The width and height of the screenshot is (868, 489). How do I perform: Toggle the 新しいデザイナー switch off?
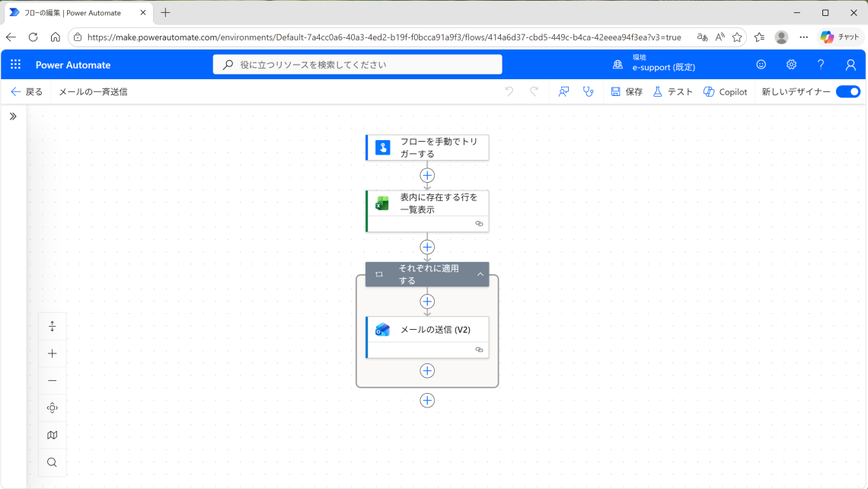tap(847, 91)
